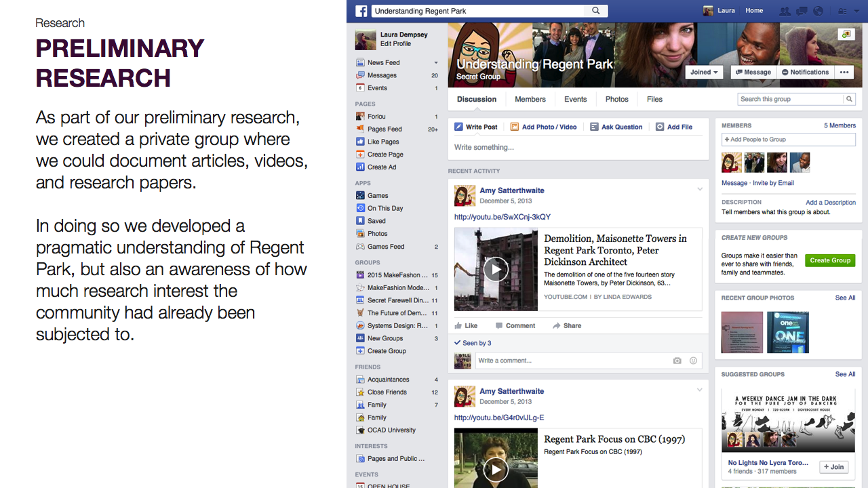Screen dimensions: 868x488
Task: Click the search magnifier in top bar
Action: click(596, 11)
